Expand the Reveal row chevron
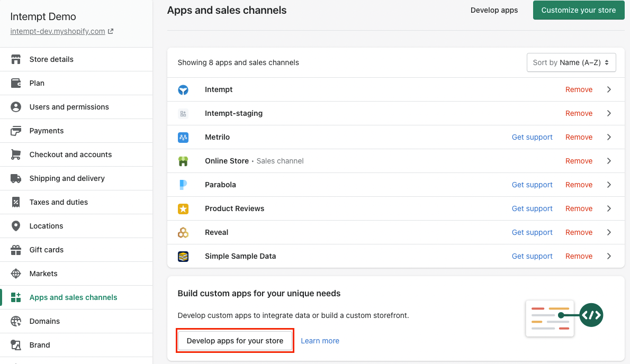 click(x=609, y=232)
